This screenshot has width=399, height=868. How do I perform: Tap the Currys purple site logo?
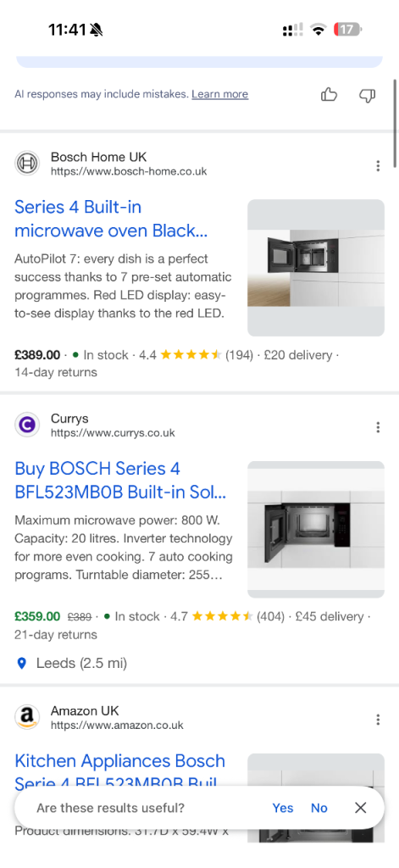tap(26, 426)
